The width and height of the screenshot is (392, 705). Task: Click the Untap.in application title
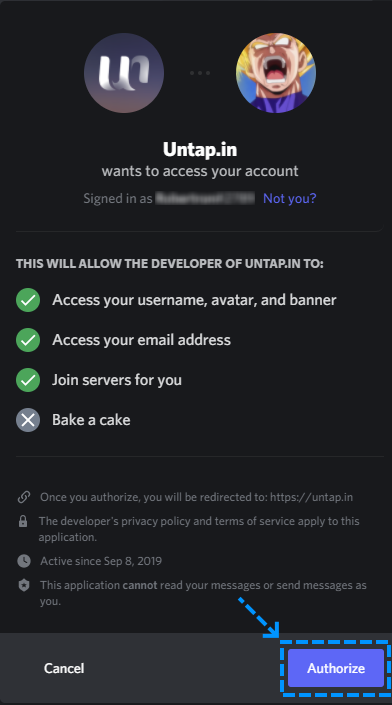[x=200, y=149]
